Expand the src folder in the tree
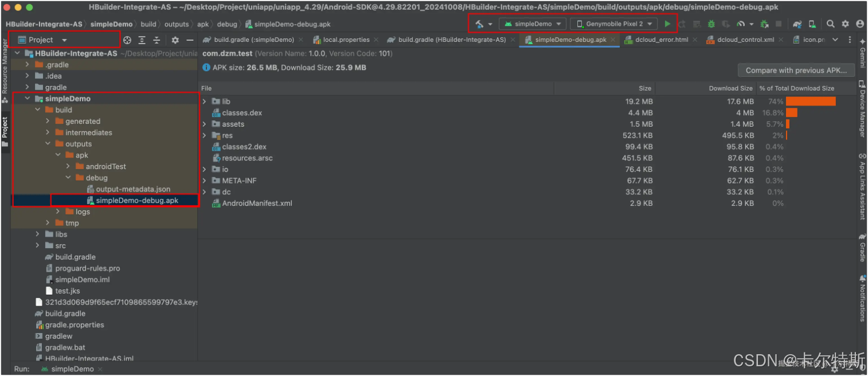This screenshot has height=376, width=868. pos(37,245)
